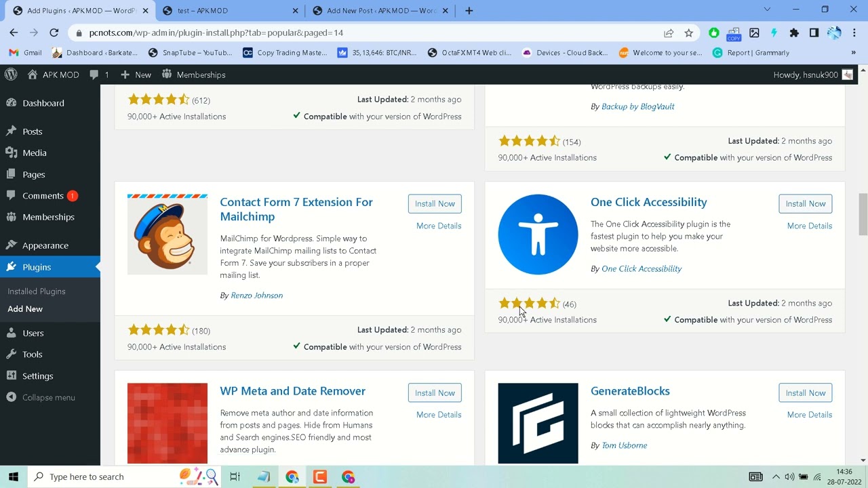This screenshot has width=868, height=488.
Task: Click the GenerateBlocks logo thumbnail
Action: 538,424
